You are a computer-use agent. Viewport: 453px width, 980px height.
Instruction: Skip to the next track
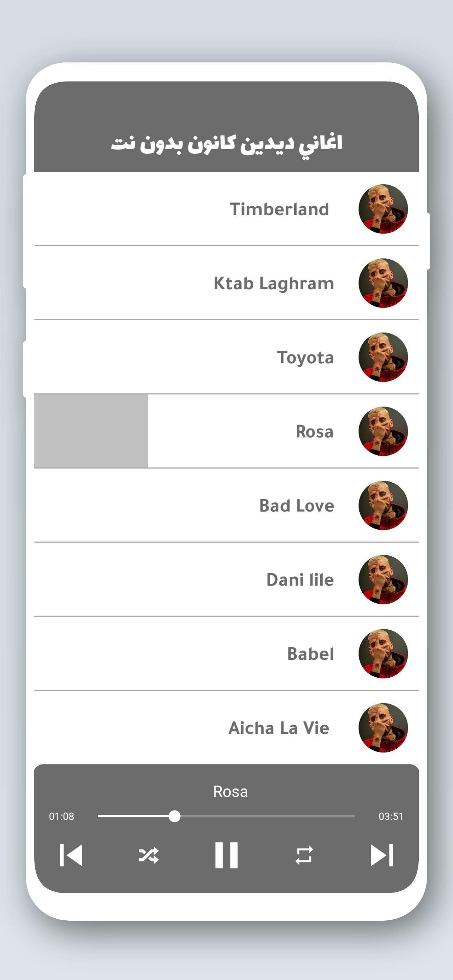[x=381, y=855]
